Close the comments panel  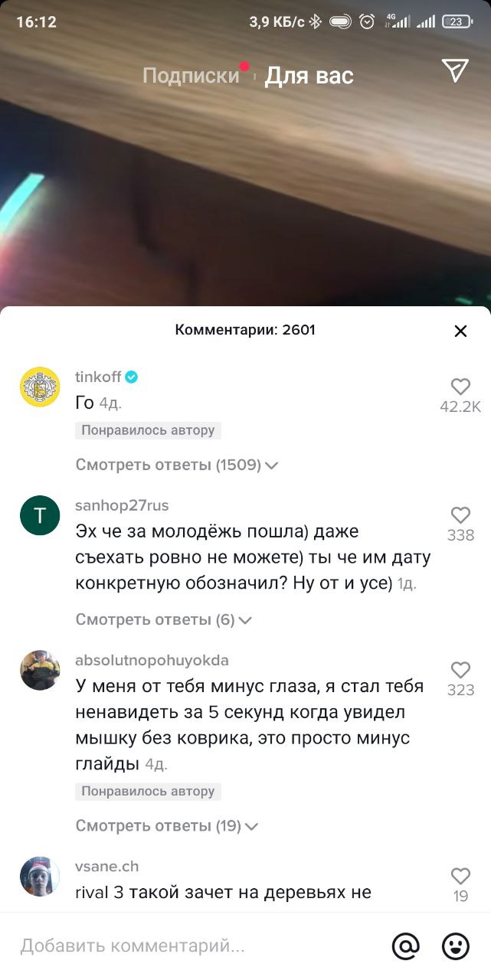click(460, 331)
